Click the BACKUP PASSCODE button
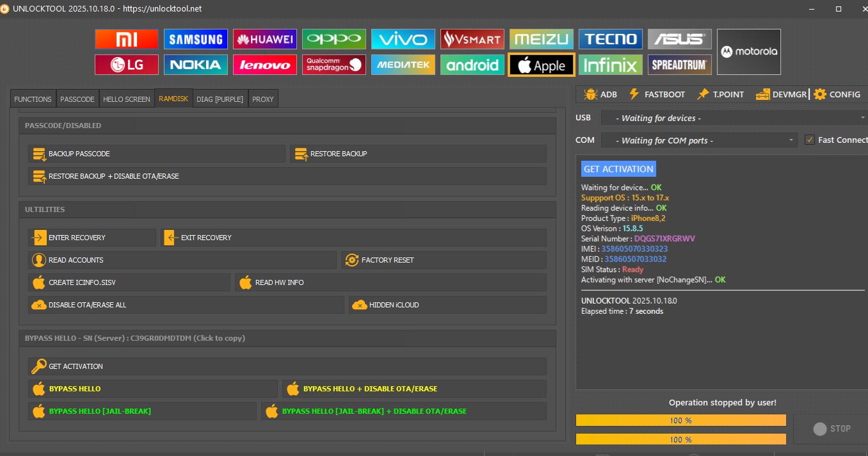The image size is (868, 456). coord(156,154)
